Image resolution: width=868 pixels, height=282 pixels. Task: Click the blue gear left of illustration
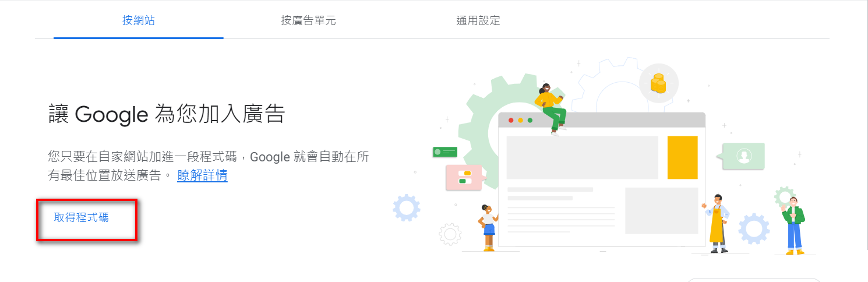click(x=406, y=207)
